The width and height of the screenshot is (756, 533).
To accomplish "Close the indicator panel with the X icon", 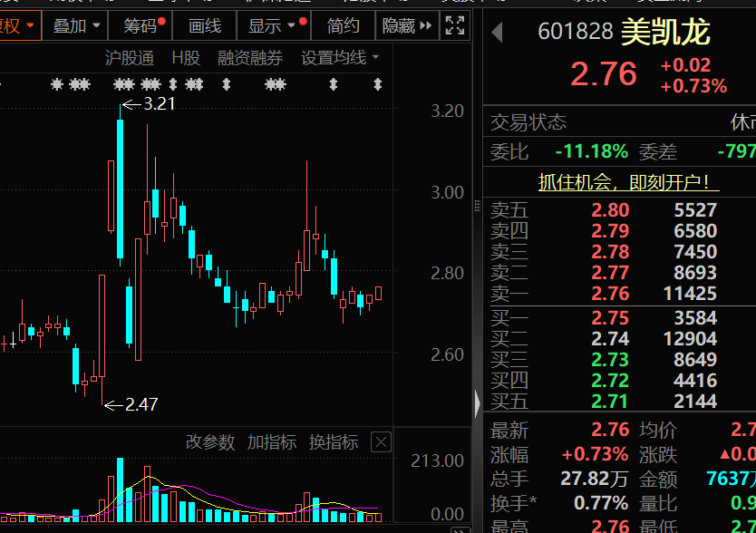I will 380,442.
